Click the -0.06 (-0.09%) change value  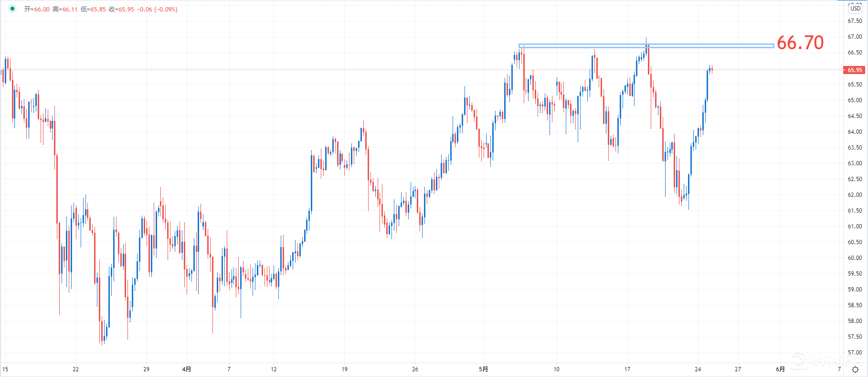pos(157,10)
